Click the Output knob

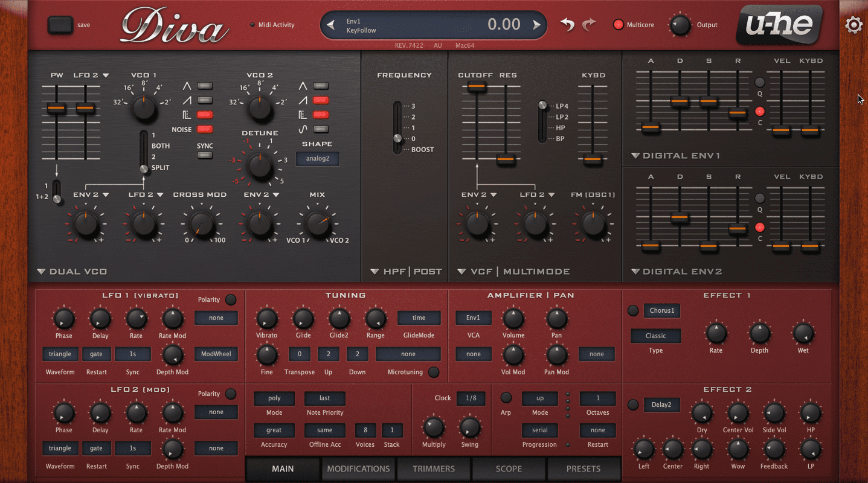tap(680, 25)
